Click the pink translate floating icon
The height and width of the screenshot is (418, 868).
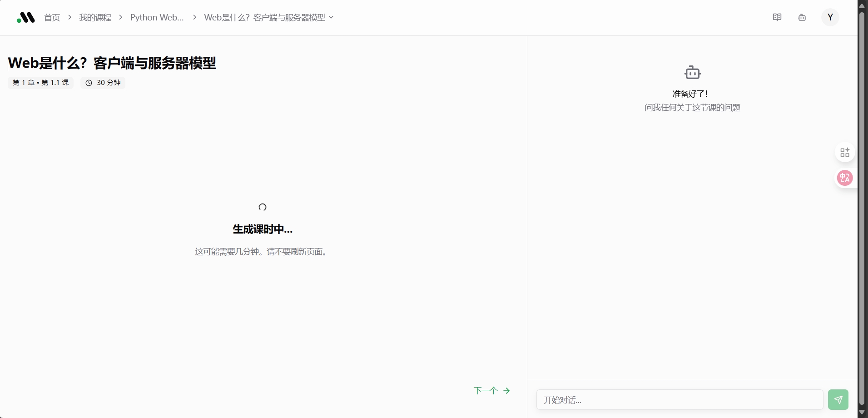coord(845,178)
